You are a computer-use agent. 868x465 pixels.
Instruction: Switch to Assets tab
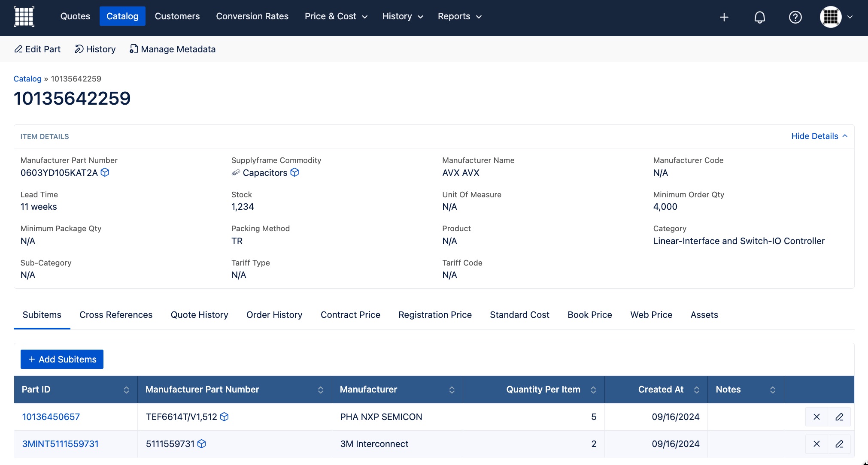point(704,315)
